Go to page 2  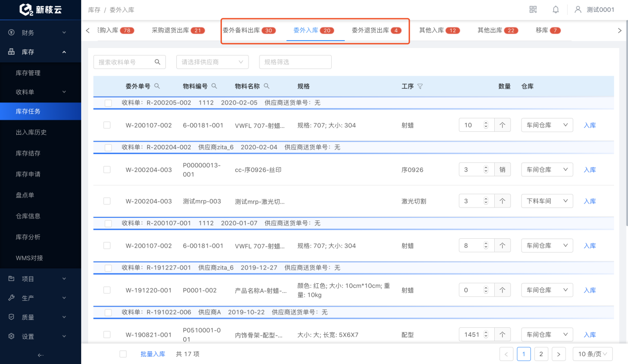541,354
